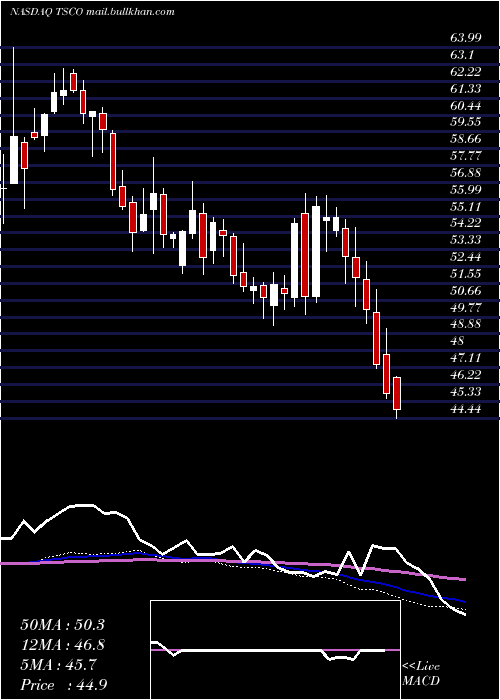Click the 12MA : 46.8 readout
This screenshot has height=700, width=500.
[62, 645]
